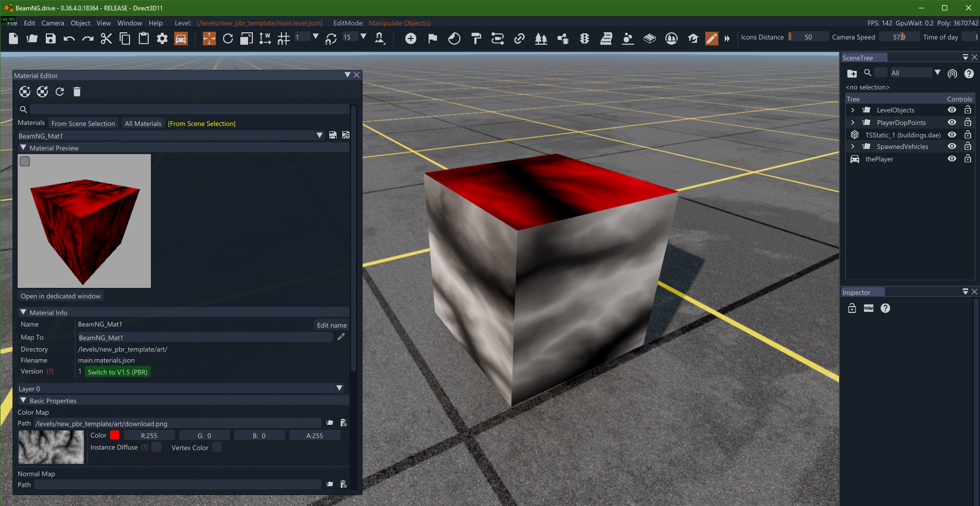Copy the selection using the toolbar copy icon
The height and width of the screenshot is (506, 980).
click(125, 39)
